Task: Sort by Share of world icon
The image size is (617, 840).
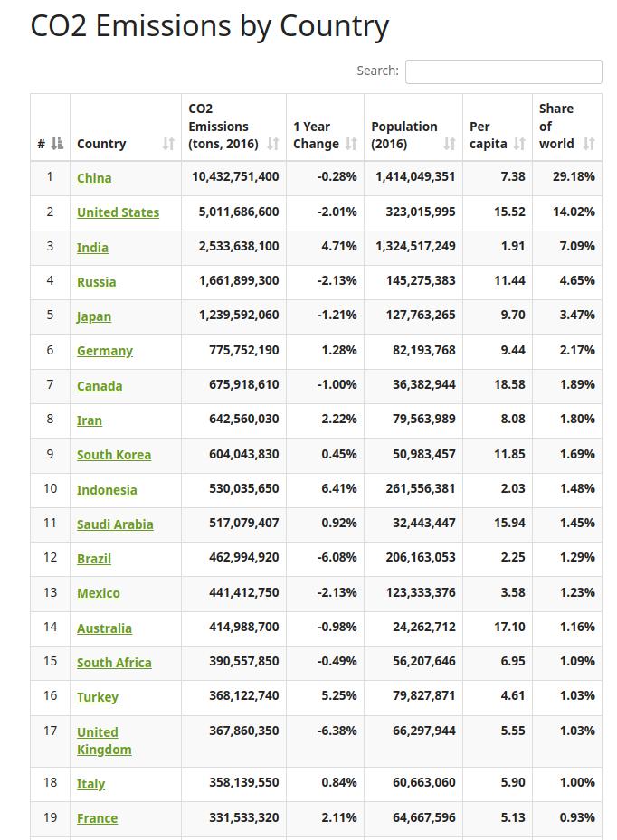Action: [589, 144]
